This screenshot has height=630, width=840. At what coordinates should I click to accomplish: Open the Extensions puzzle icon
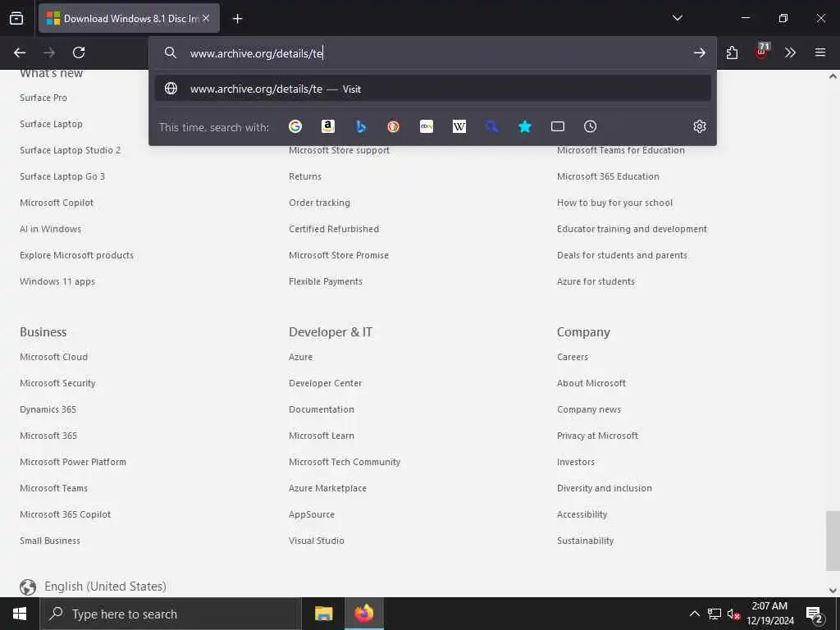click(x=732, y=52)
